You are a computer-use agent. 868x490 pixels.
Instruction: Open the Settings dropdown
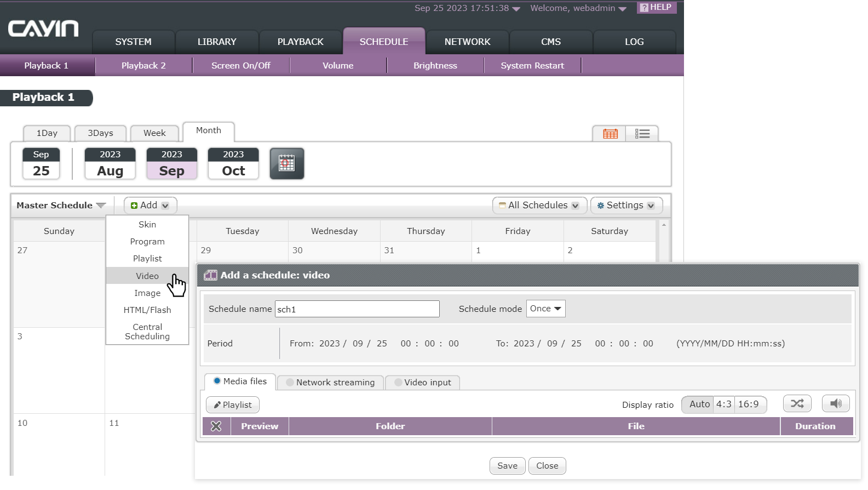[626, 205]
